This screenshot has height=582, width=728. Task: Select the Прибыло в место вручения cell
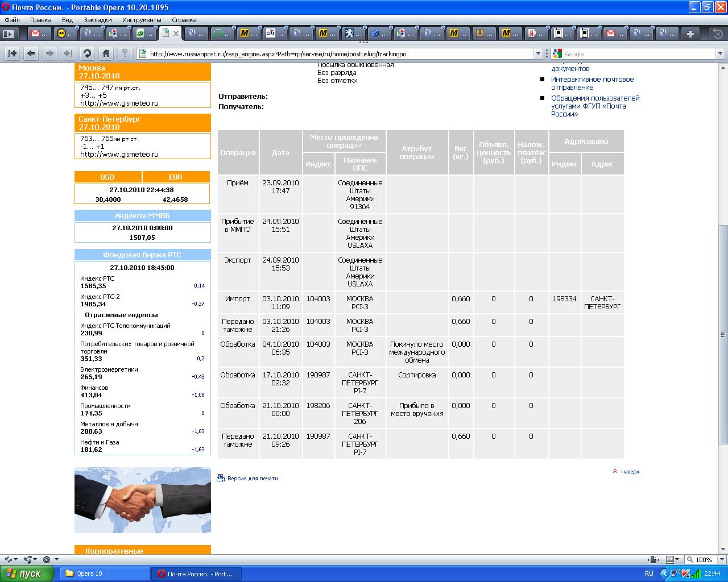click(417, 413)
